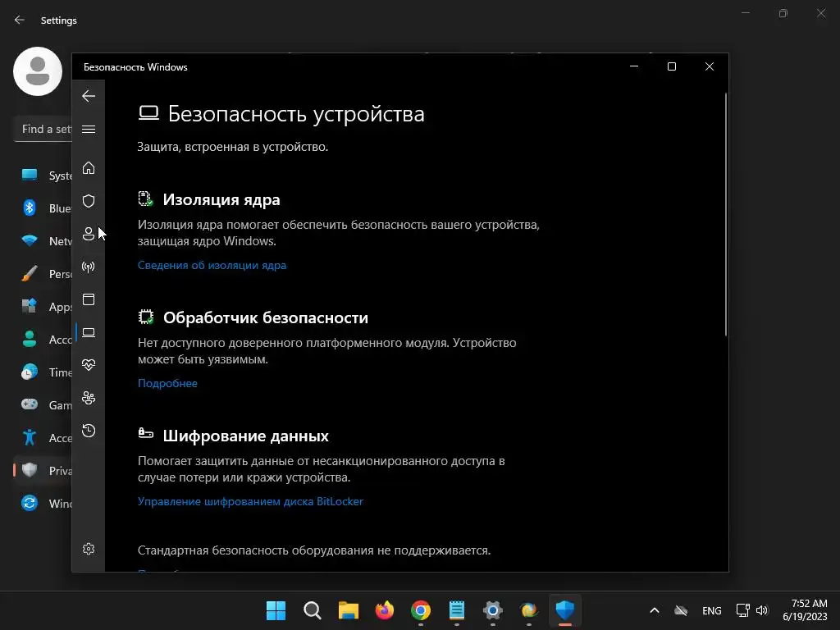The width and height of the screenshot is (840, 630).
Task: Open Personalization category in Settings sidebar
Action: coord(43,274)
